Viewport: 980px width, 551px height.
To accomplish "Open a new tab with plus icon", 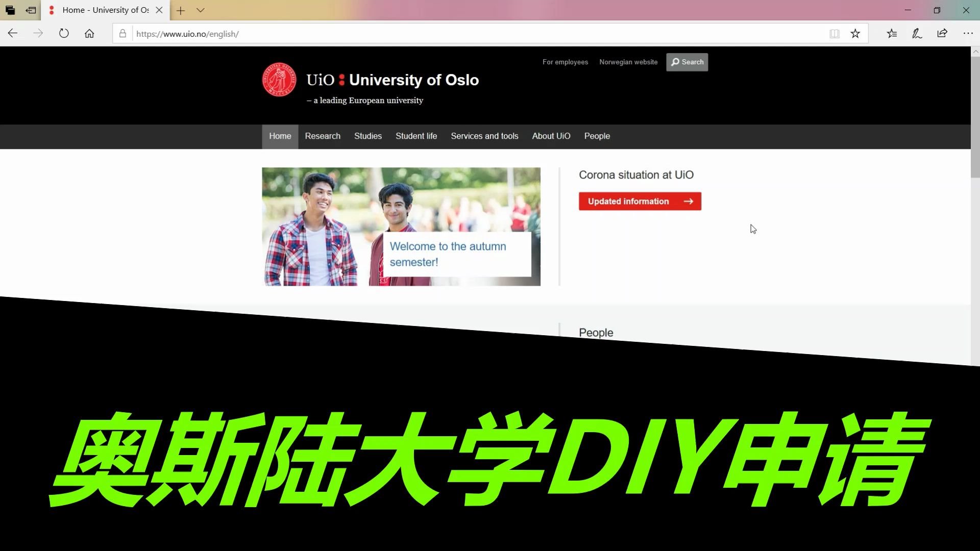I will point(181,10).
